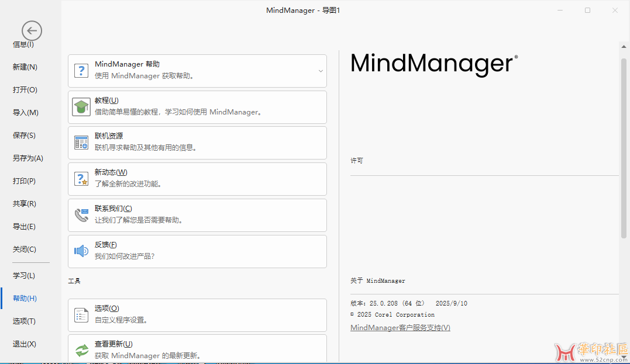Open the 新建(N) sidebar entry
This screenshot has width=630, height=364.
click(x=24, y=67)
